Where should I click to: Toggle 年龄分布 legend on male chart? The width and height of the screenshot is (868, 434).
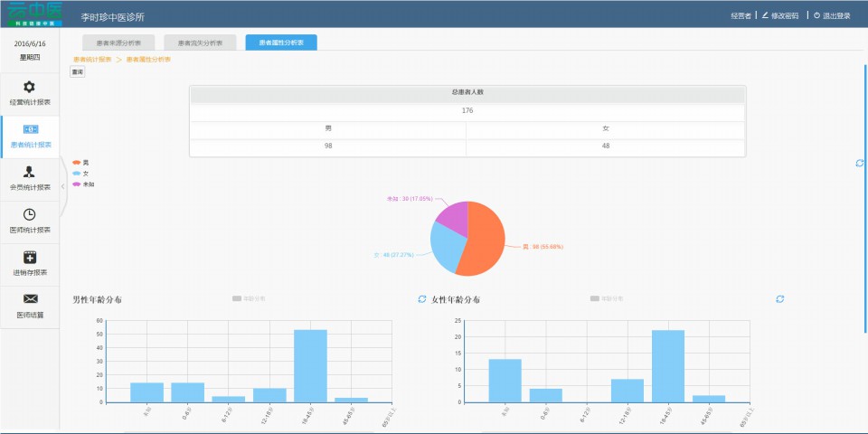point(249,298)
